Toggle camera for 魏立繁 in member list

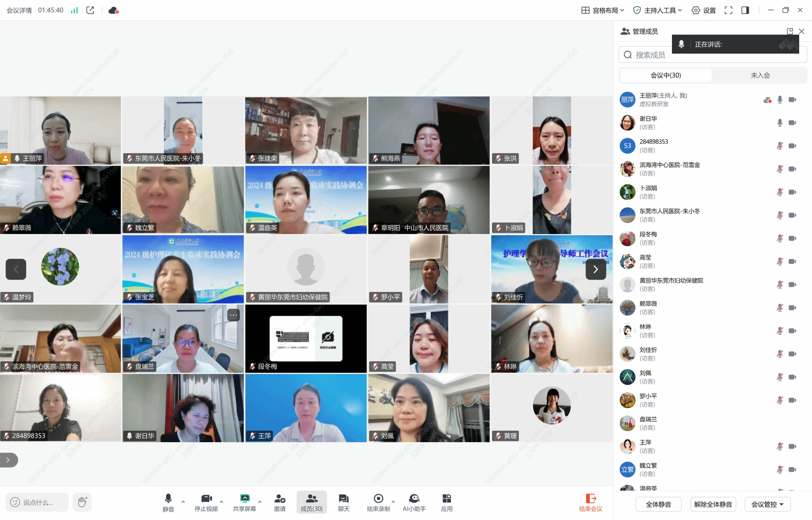point(792,470)
